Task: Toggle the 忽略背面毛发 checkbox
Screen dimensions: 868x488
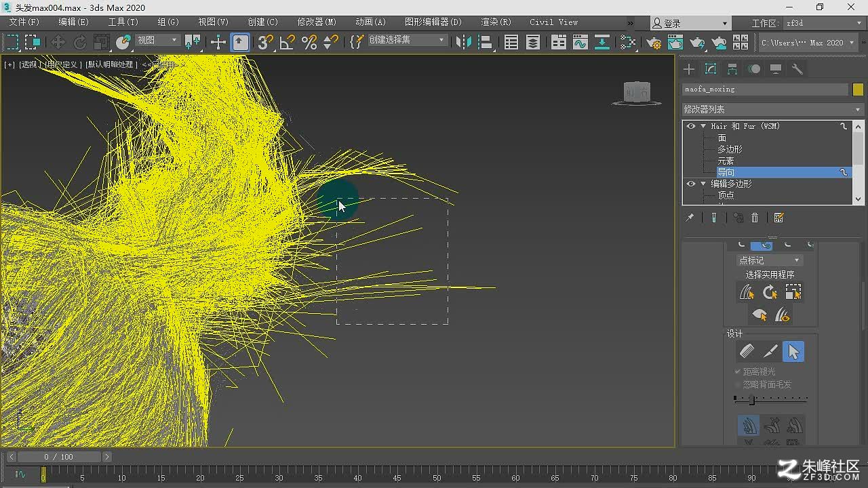Action: coord(738,384)
